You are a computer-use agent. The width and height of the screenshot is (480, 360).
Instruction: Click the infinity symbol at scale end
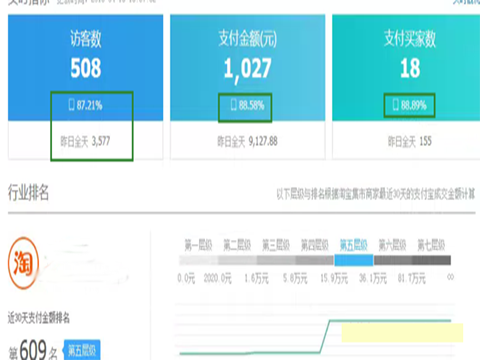450,277
